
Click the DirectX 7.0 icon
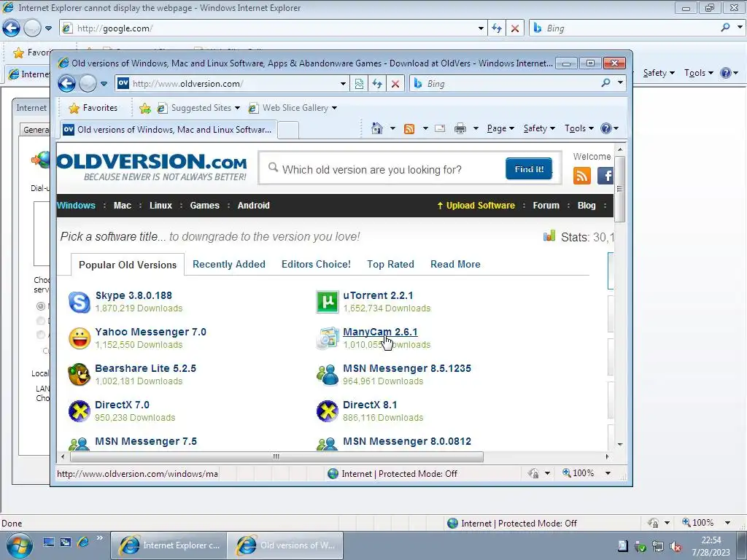(79, 411)
